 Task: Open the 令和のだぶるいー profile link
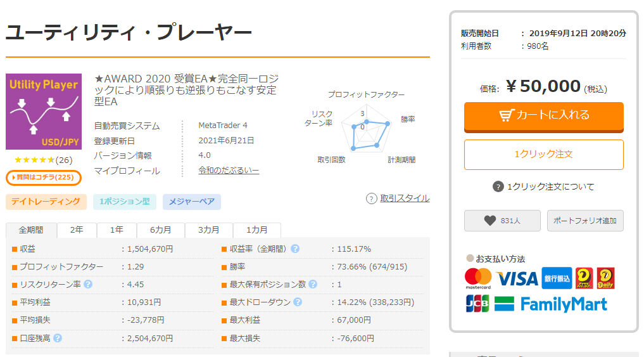tap(229, 171)
